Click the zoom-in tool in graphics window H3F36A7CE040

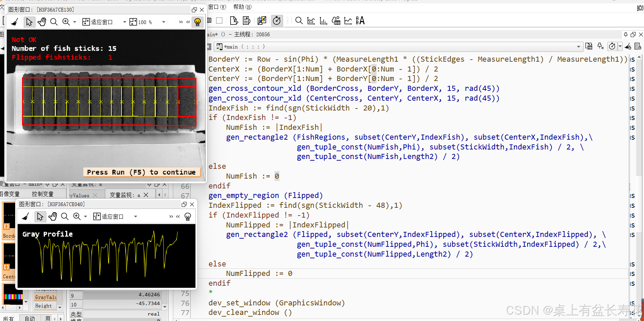click(77, 217)
